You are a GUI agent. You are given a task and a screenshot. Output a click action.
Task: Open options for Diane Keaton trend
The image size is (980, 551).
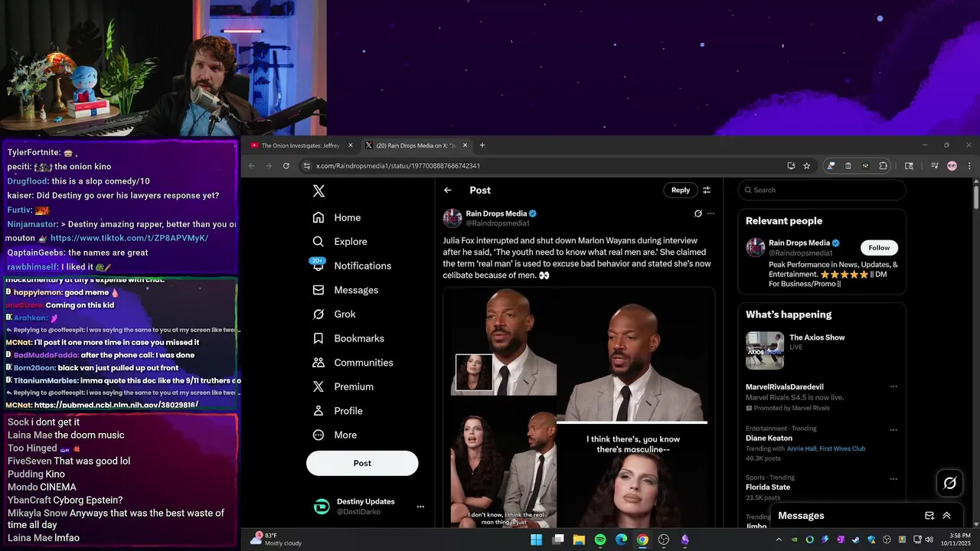tap(893, 429)
